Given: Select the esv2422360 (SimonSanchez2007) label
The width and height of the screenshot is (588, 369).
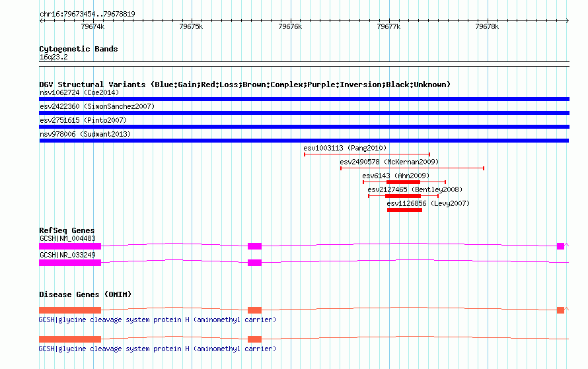Looking at the screenshot, I should pos(97,106).
